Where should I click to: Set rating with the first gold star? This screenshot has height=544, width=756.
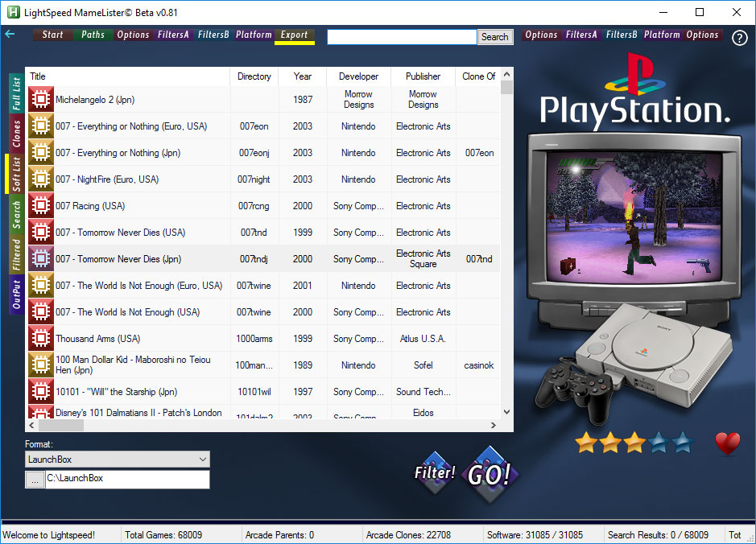(586, 443)
